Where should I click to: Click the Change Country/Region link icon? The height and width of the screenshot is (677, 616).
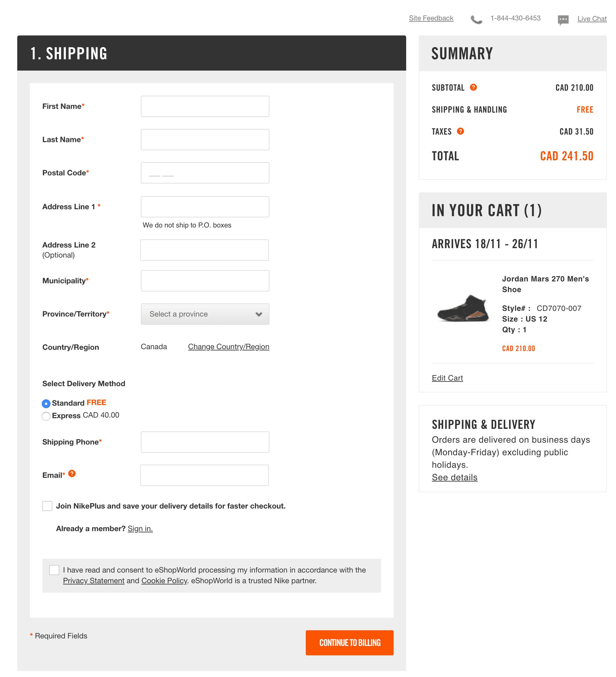click(x=228, y=346)
